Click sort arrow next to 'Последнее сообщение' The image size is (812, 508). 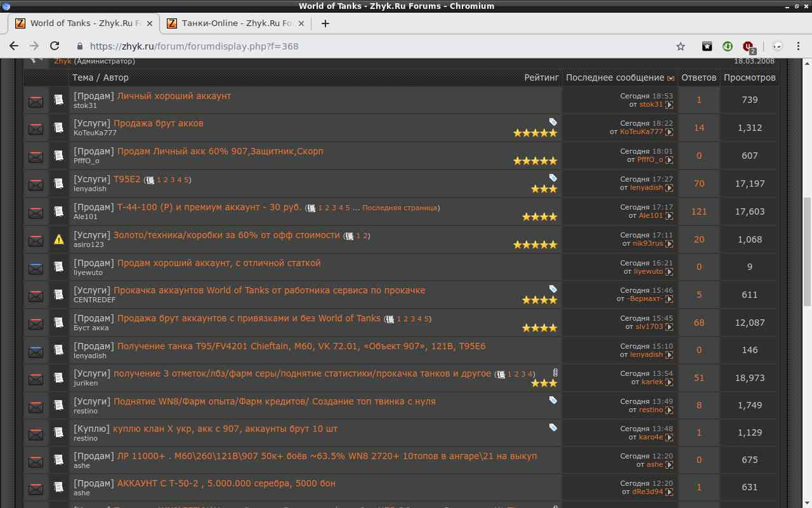671,78
